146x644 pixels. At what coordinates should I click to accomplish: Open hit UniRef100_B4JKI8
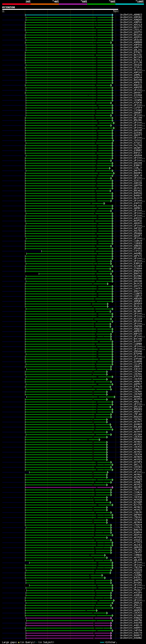click(131, 284)
